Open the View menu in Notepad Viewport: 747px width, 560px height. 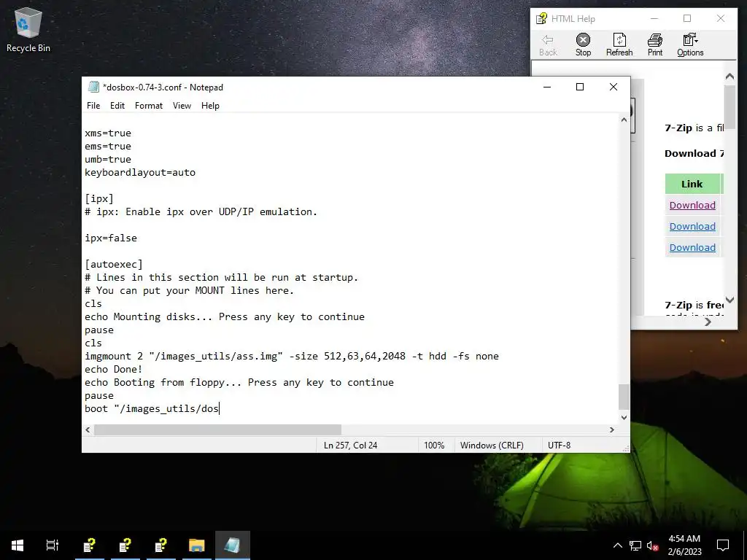pos(182,106)
